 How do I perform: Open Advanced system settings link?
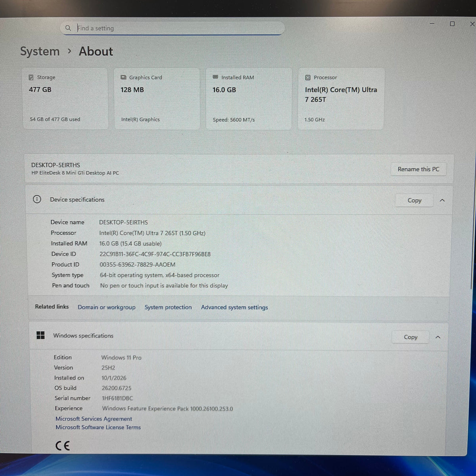point(234,307)
